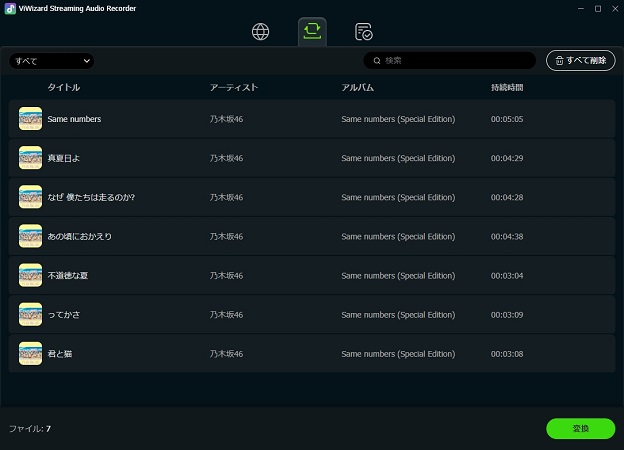The height and width of the screenshot is (450, 624).
Task: Open the globe browser tab icon
Action: pyautogui.click(x=260, y=32)
